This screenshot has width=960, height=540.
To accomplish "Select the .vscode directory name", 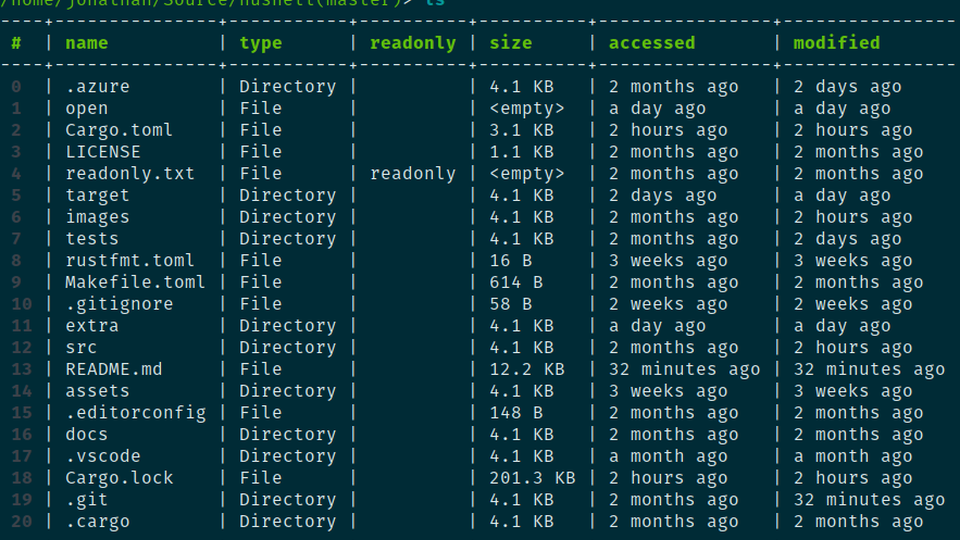I will [x=103, y=456].
